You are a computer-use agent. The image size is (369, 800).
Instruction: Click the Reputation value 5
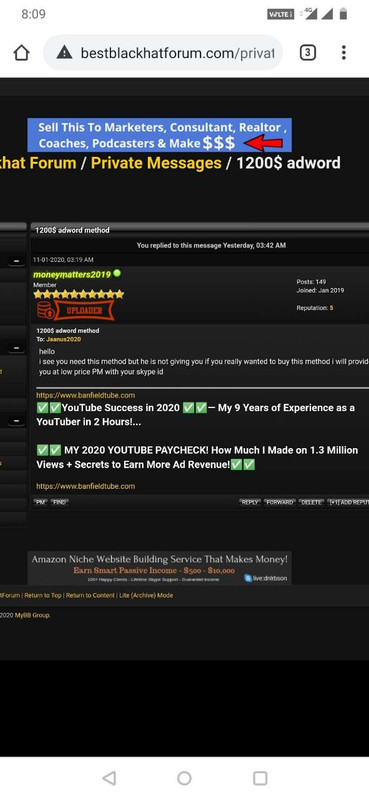(x=331, y=308)
